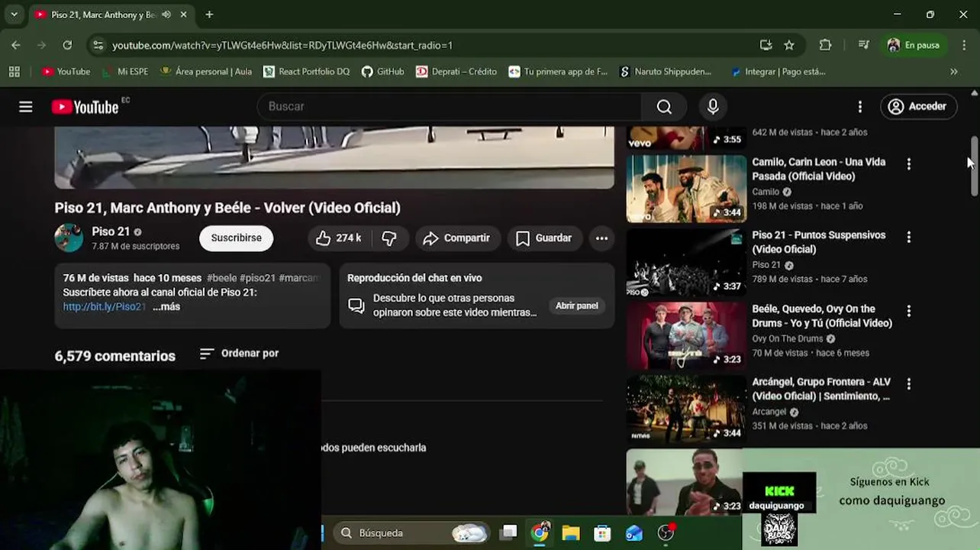980x550 pixels.
Task: Install app icon in address bar
Action: click(x=766, y=45)
